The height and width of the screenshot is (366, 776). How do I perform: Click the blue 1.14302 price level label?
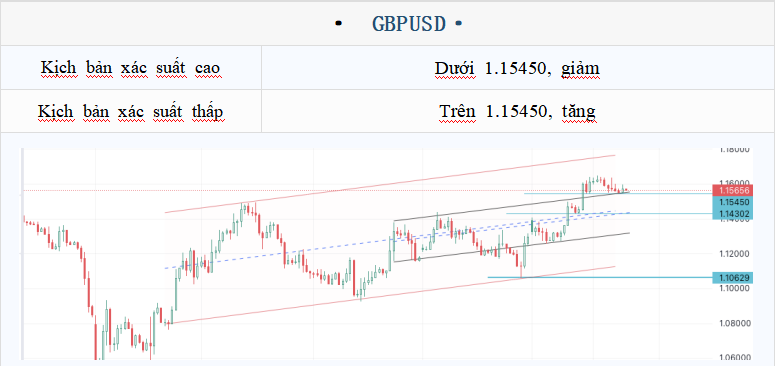(732, 214)
